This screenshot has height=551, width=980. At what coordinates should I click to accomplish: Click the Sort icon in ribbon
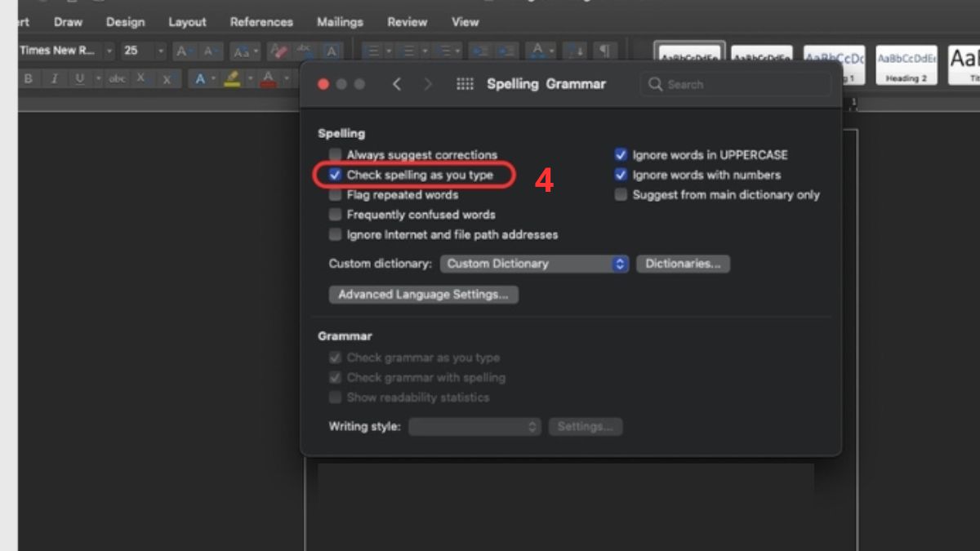[577, 51]
